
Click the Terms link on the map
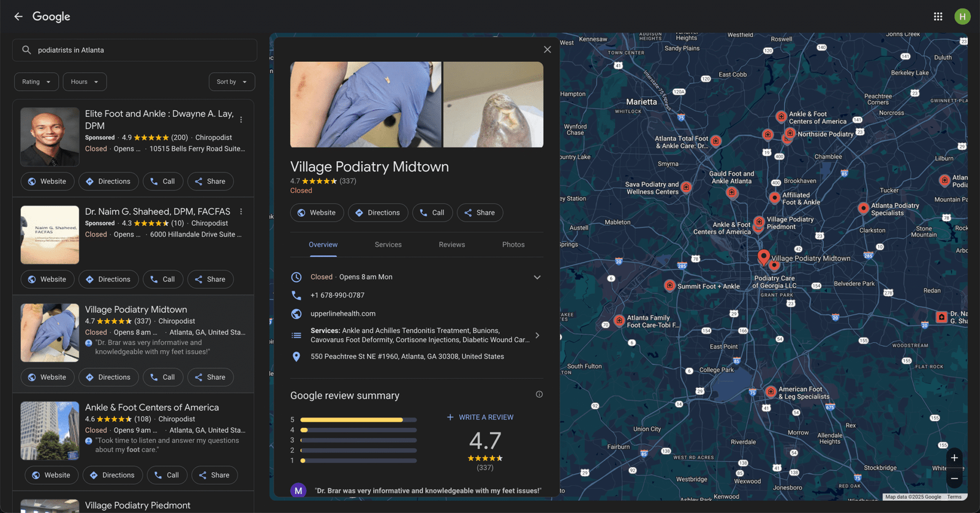coord(954,497)
